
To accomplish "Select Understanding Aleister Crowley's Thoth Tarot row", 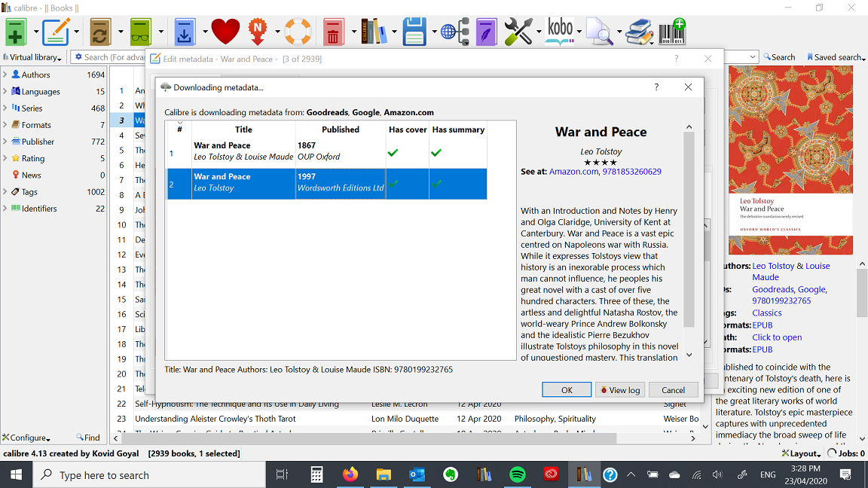I will (215, 419).
